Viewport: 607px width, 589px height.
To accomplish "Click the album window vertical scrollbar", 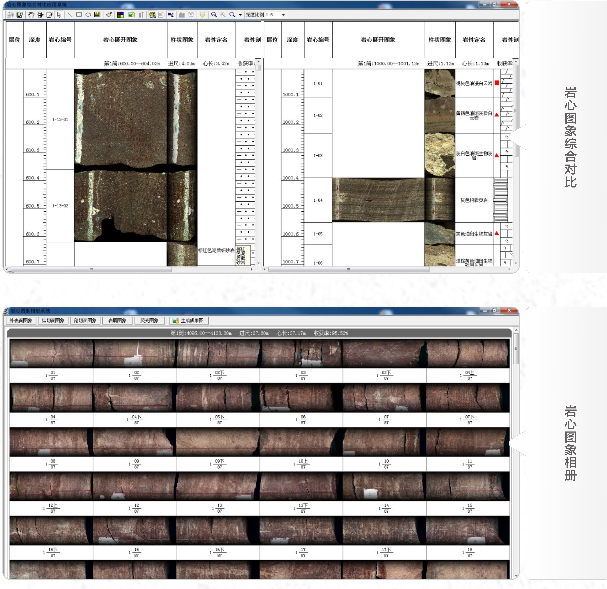I will click(515, 450).
